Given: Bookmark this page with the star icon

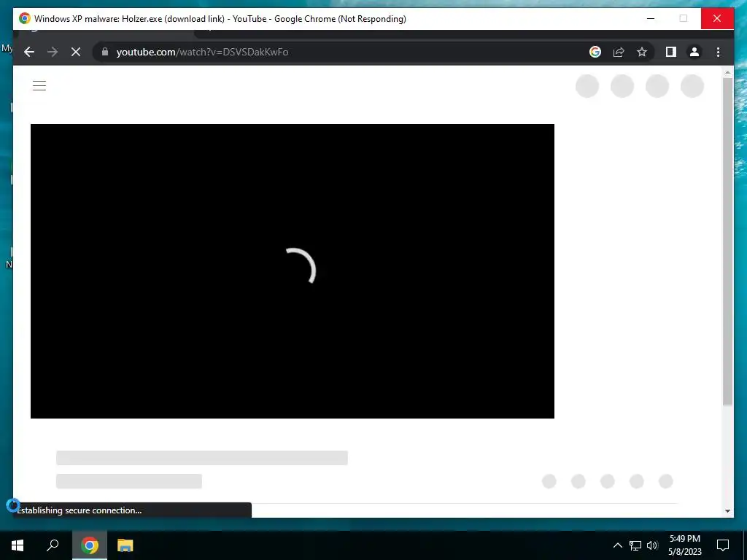Looking at the screenshot, I should (x=642, y=52).
